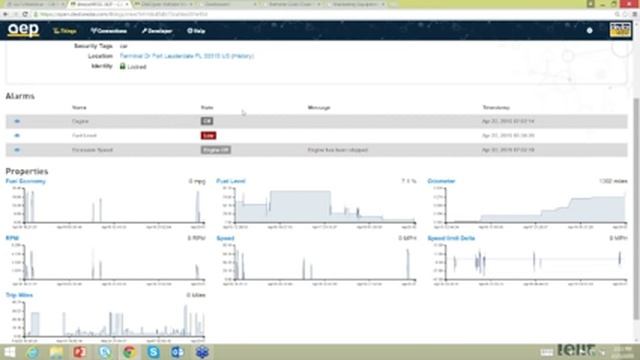Close the active browser tab
The width and height of the screenshot is (640, 360).
[127, 4]
